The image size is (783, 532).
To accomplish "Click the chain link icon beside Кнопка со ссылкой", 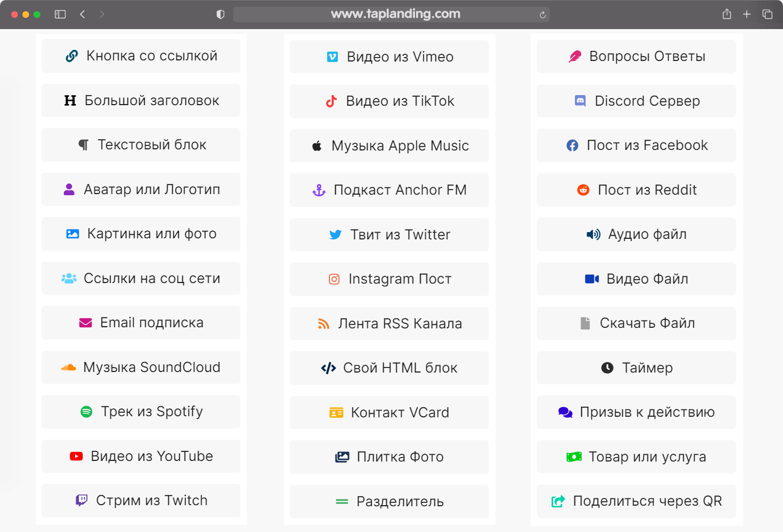I will tap(72, 56).
